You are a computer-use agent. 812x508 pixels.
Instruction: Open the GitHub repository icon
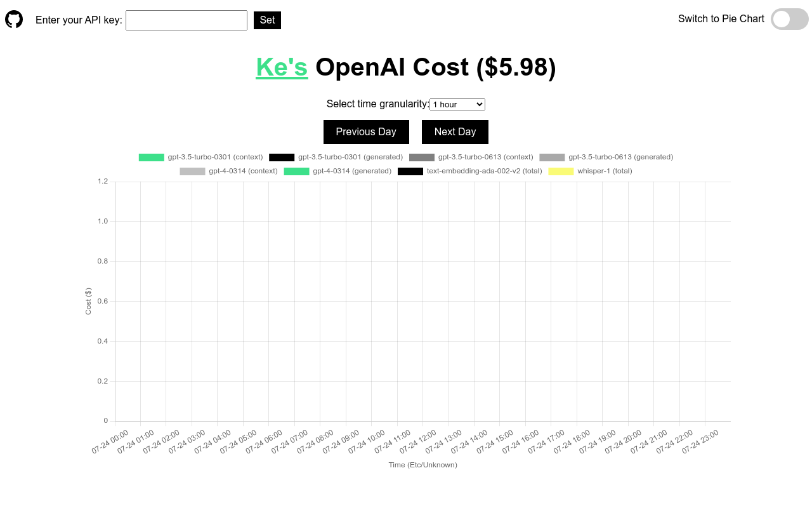(x=14, y=19)
